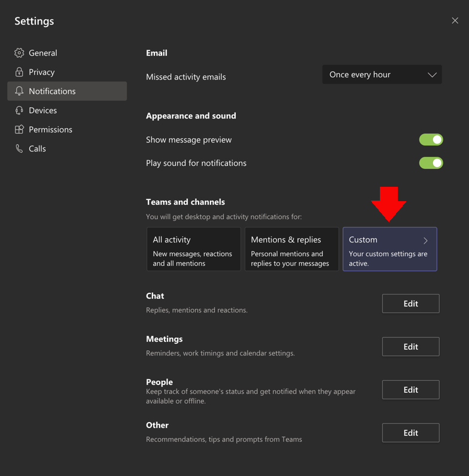469x476 pixels.
Task: Click the General gear icon
Action: pos(19,53)
